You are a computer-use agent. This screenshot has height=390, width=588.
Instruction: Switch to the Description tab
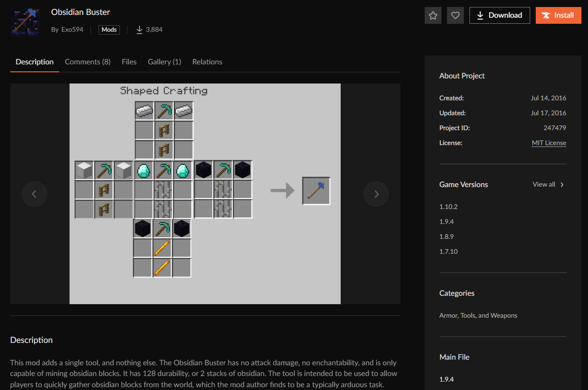coord(35,62)
